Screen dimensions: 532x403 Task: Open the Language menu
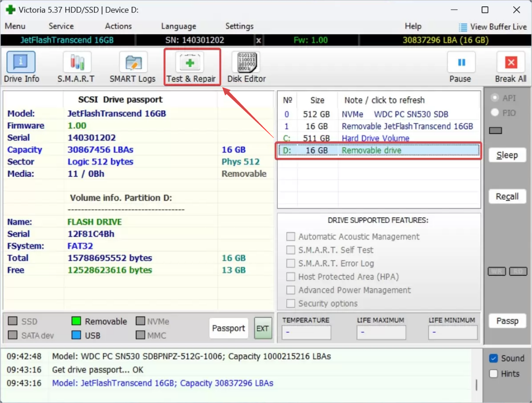point(178,26)
